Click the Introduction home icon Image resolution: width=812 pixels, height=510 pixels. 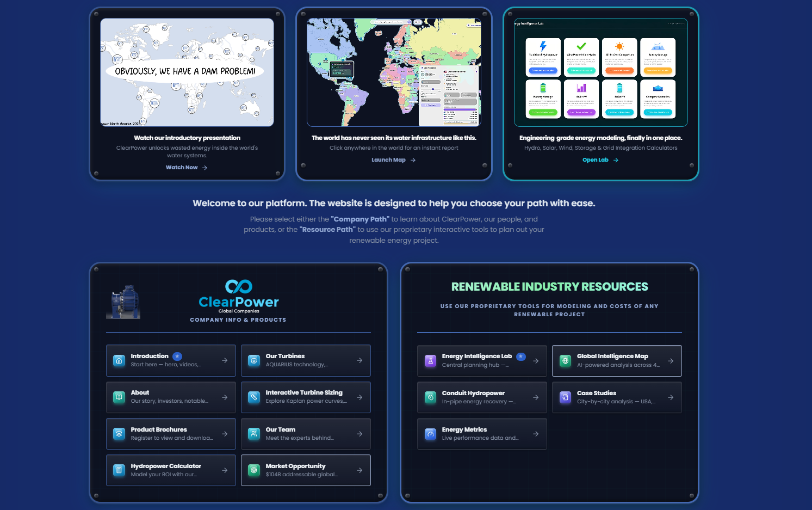(x=119, y=360)
